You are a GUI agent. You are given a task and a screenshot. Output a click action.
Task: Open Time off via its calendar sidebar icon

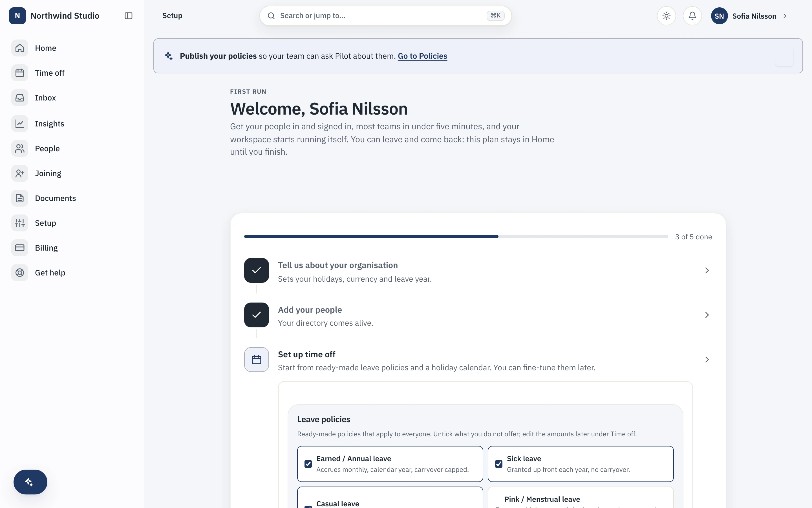pyautogui.click(x=20, y=73)
